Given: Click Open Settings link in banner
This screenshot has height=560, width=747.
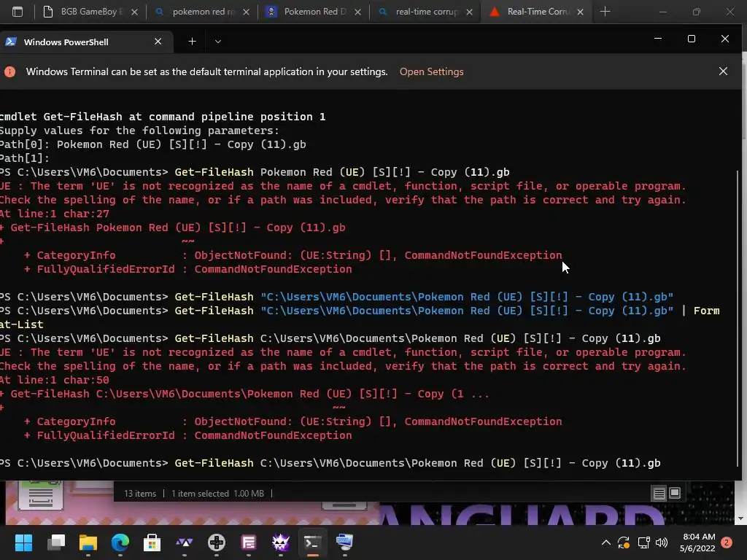Looking at the screenshot, I should (x=431, y=71).
